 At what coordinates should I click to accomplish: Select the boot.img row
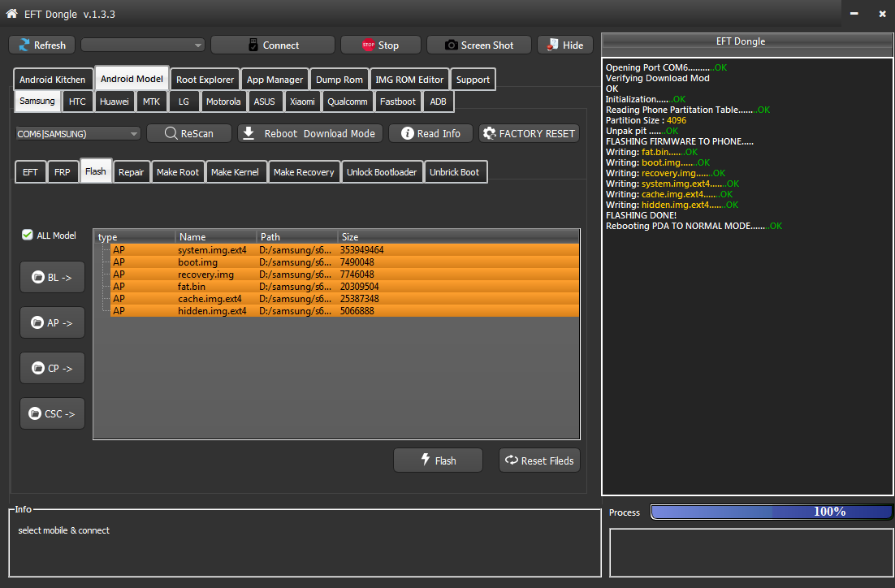tap(344, 262)
